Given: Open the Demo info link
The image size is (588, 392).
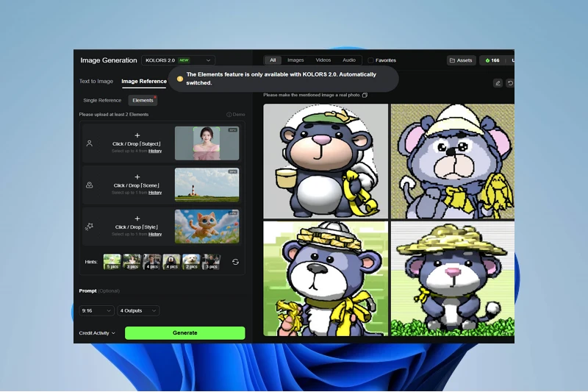Looking at the screenshot, I should (x=235, y=115).
